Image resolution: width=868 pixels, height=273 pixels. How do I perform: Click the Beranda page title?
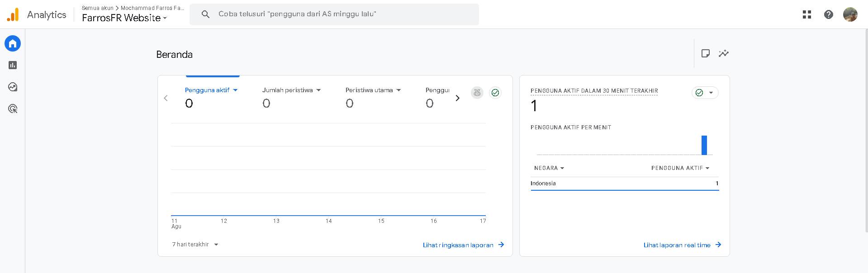[x=175, y=55]
